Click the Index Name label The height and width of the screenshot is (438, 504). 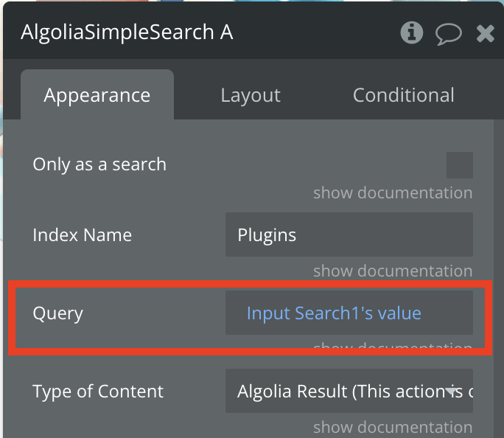(83, 234)
